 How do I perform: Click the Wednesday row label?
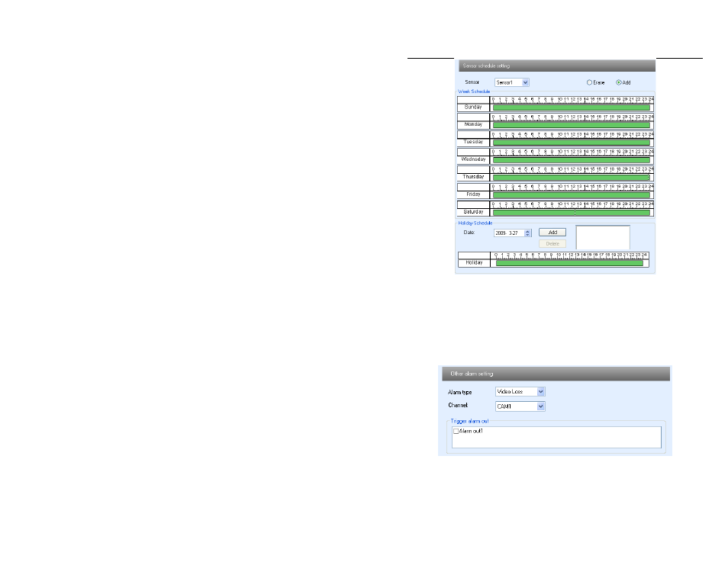[x=473, y=159]
